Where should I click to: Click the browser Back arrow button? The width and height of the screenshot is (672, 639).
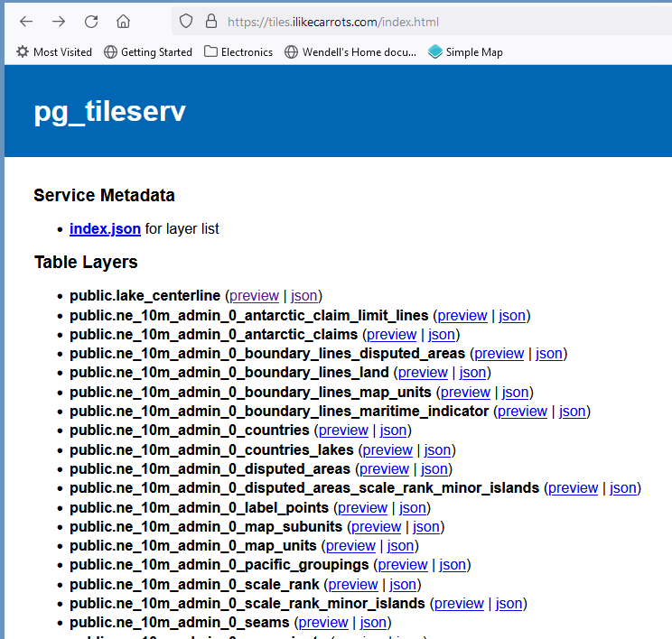click(26, 22)
